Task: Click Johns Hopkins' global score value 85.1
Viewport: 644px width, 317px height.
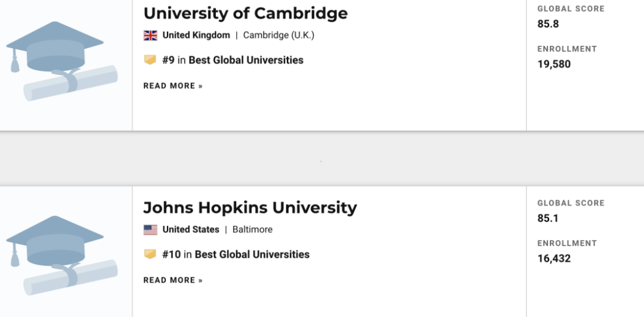Action: 548,218
